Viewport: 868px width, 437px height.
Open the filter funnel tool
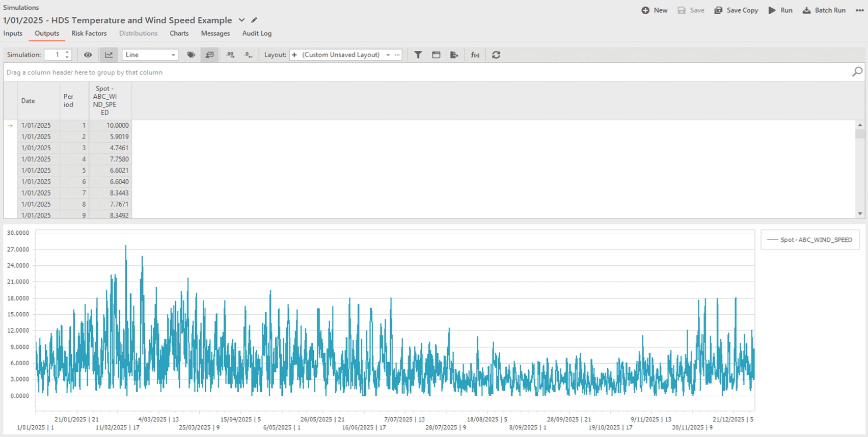(418, 55)
